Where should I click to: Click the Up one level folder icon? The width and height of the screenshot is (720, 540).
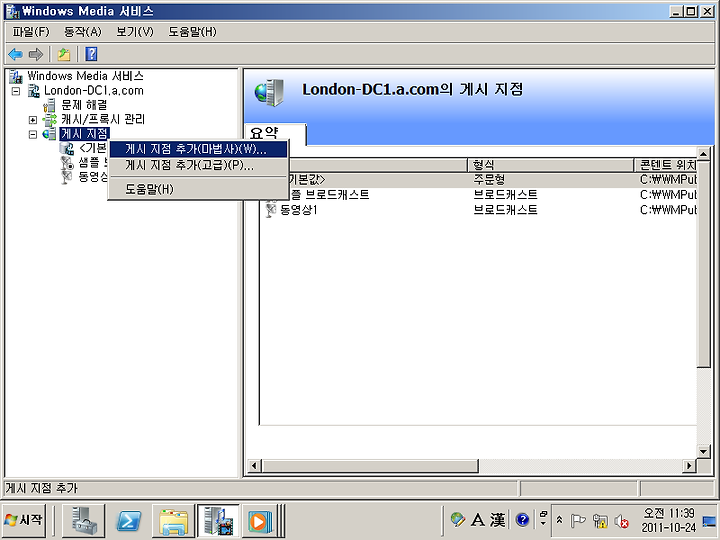pos(64,54)
